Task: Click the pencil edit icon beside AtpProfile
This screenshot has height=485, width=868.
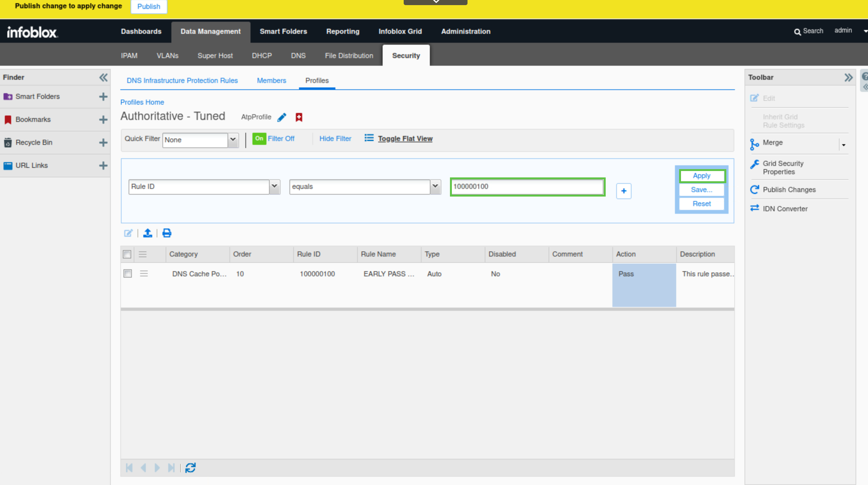Action: (x=282, y=117)
